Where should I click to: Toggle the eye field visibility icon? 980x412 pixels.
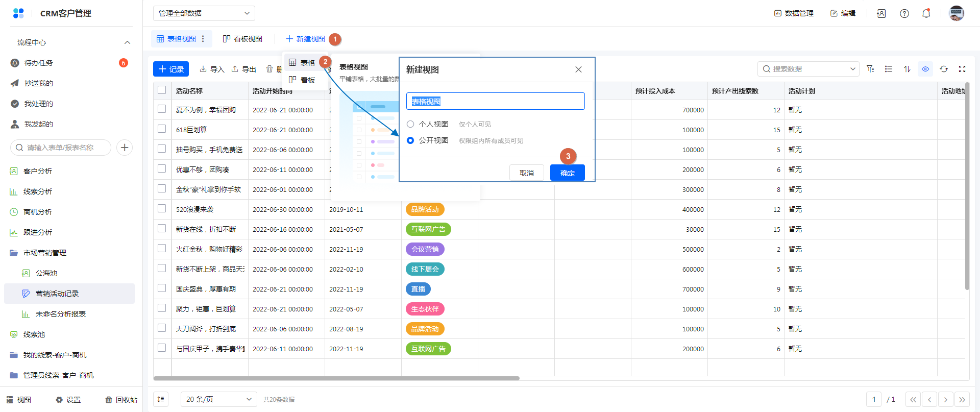coord(925,69)
